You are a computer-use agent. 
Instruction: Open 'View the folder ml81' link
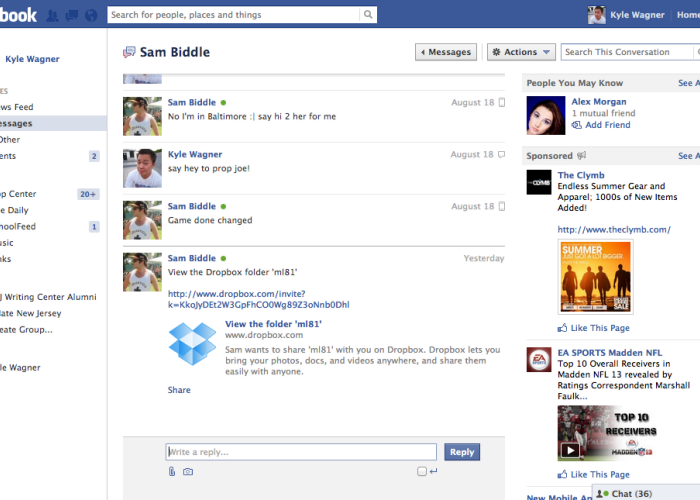(x=273, y=324)
